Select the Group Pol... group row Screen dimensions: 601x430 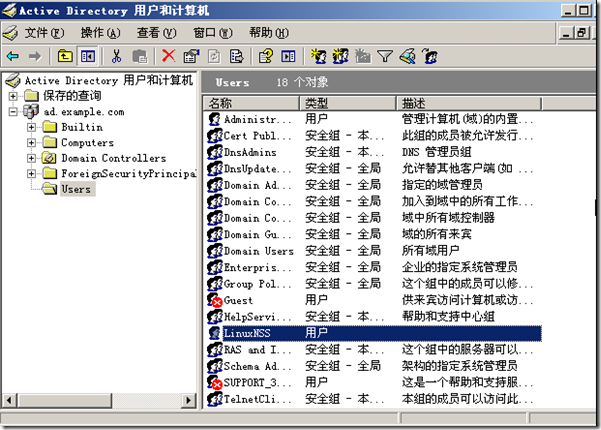pyautogui.click(x=374, y=284)
